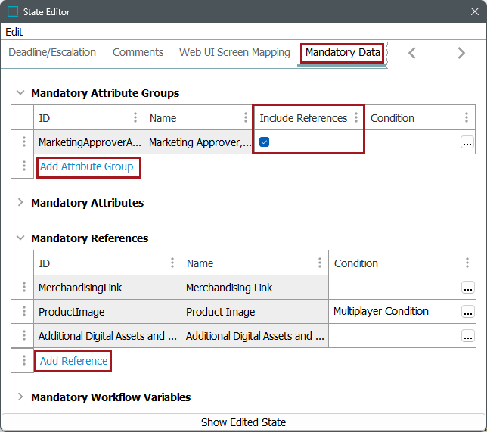The image size is (487, 448).
Task: Switch to Web UI Screen Mapping tab
Action: pyautogui.click(x=234, y=52)
